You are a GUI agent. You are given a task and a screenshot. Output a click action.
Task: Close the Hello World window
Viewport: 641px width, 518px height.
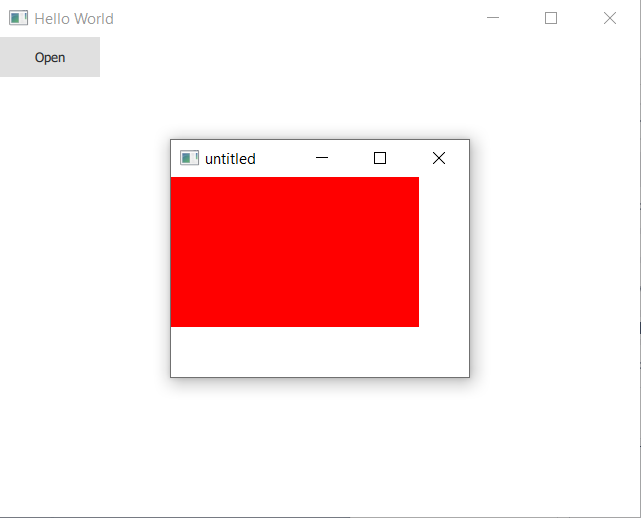[610, 18]
